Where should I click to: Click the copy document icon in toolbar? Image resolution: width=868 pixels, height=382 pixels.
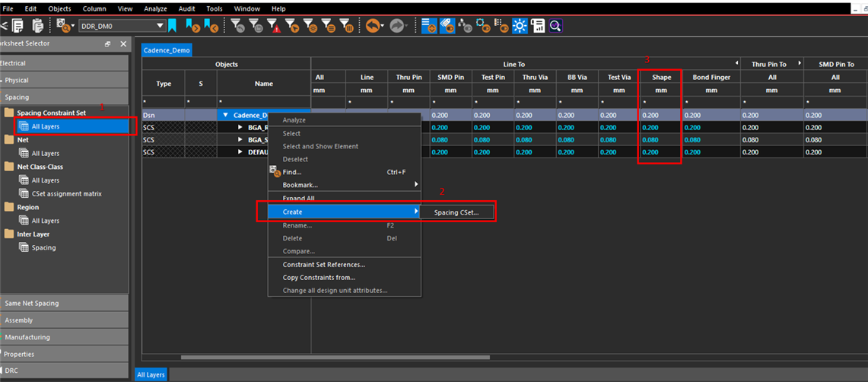click(x=17, y=26)
